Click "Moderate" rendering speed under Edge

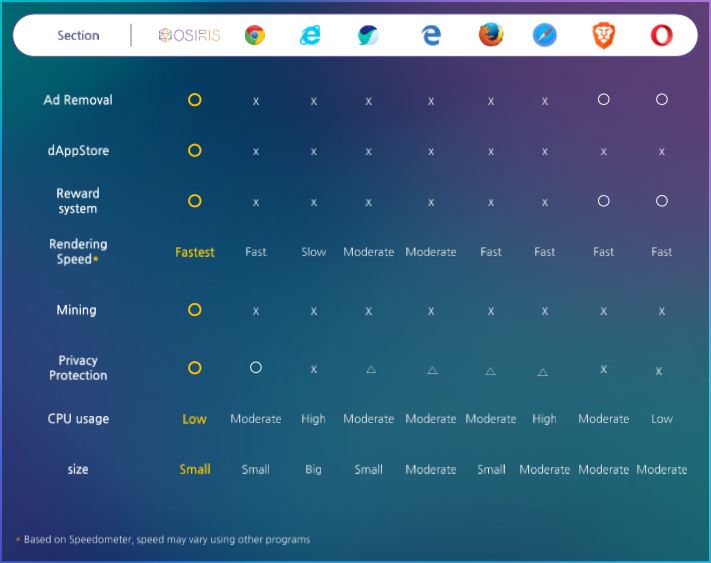431,252
